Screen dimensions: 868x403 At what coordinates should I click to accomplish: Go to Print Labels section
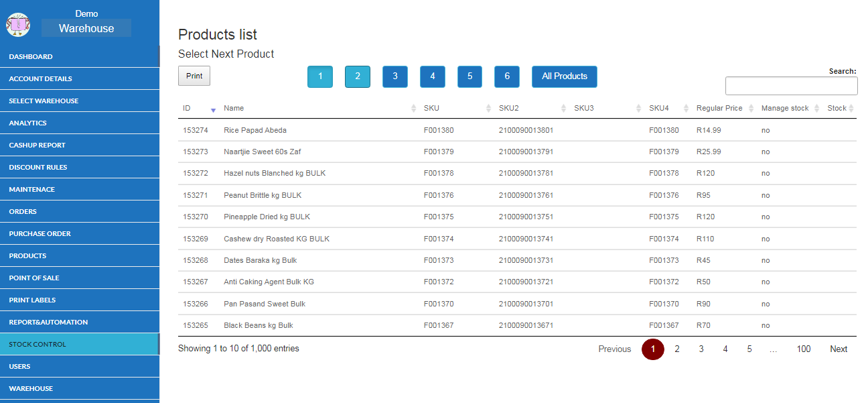click(32, 300)
